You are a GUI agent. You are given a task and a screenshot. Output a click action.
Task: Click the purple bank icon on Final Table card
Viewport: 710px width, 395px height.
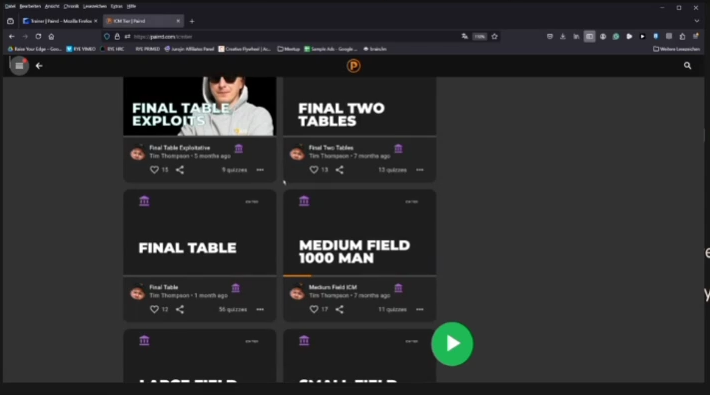[x=144, y=201]
